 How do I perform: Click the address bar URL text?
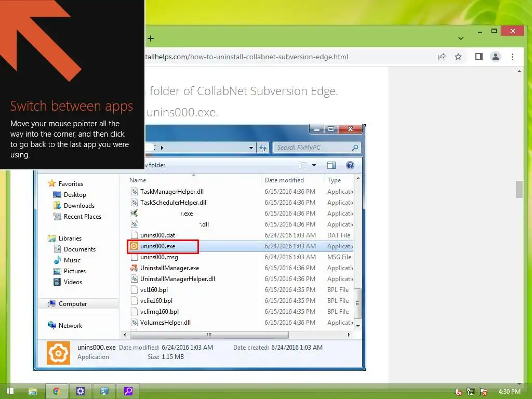click(247, 57)
